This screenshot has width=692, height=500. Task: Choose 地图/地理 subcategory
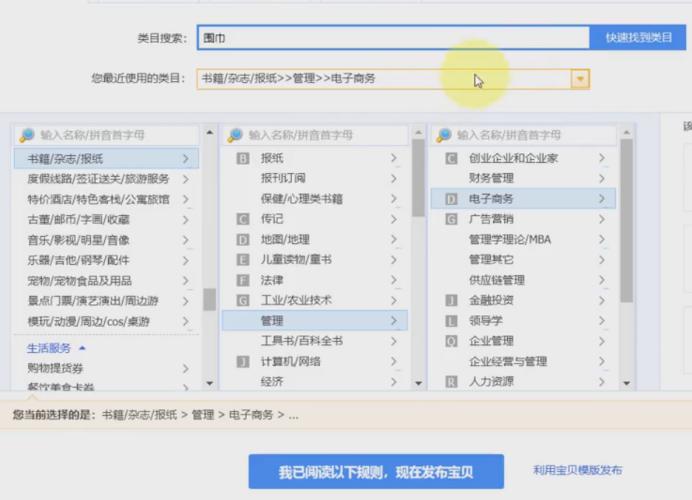point(315,239)
